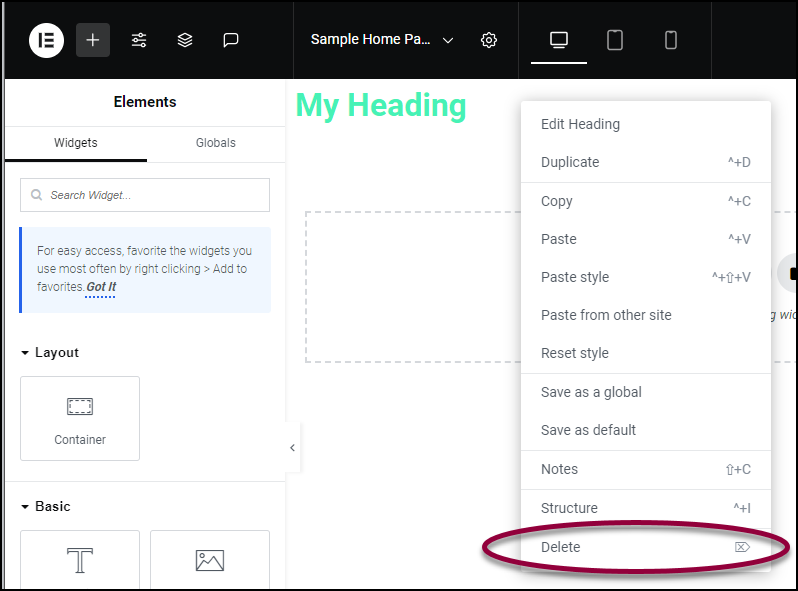Open page settings gear icon

[x=489, y=40]
